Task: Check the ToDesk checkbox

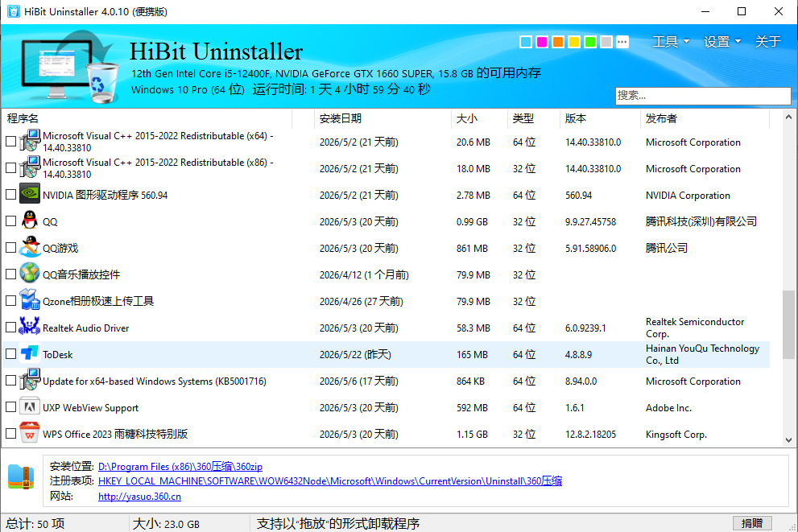Action: click(x=10, y=353)
